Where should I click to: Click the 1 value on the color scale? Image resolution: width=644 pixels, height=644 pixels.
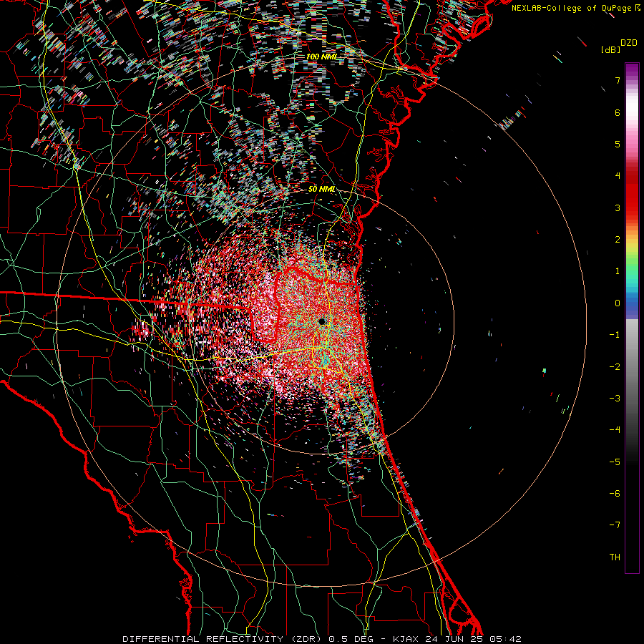[x=618, y=271]
